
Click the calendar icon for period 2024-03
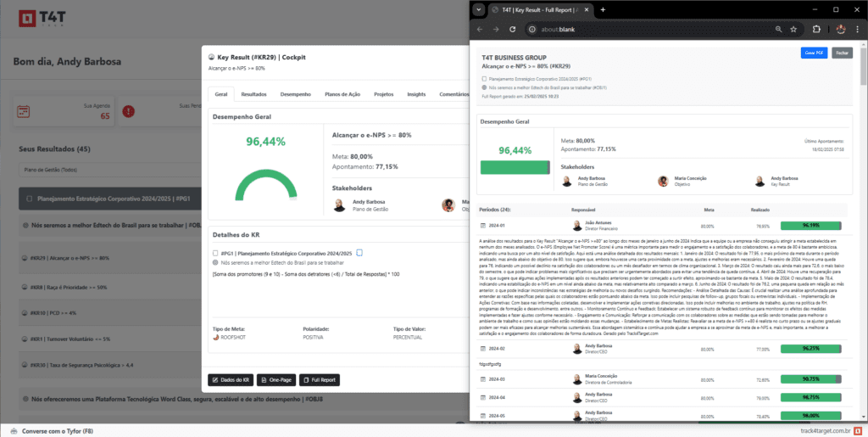tap(482, 379)
